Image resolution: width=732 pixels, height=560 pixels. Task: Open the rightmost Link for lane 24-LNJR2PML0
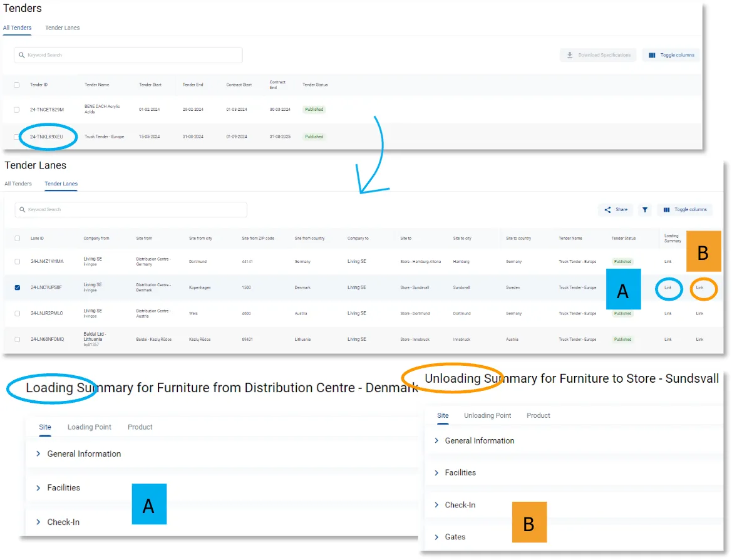699,313
